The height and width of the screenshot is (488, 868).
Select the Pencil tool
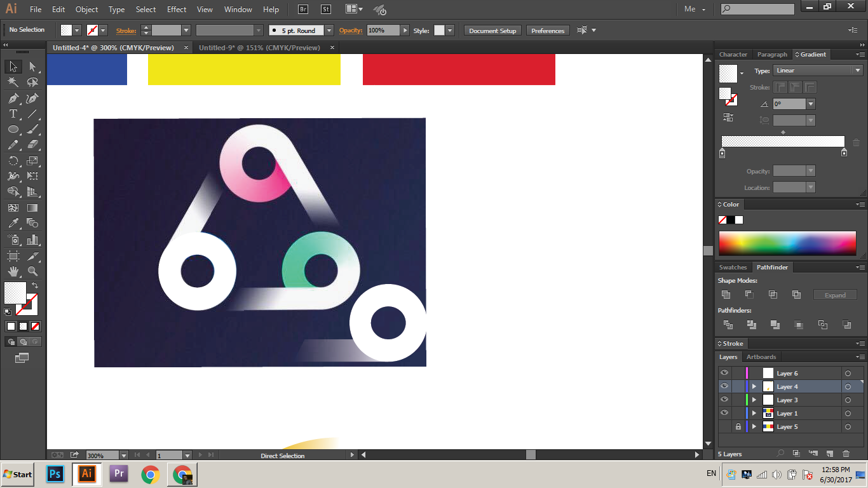[x=13, y=145]
